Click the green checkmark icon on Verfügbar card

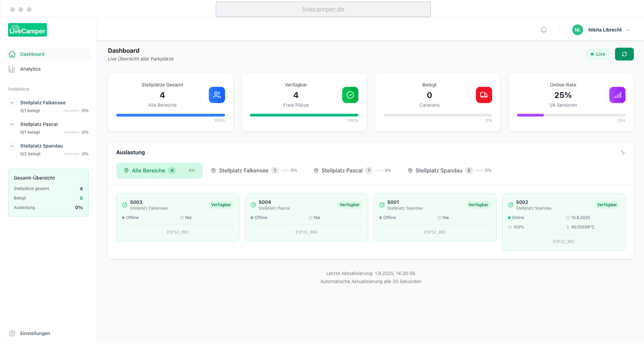350,95
